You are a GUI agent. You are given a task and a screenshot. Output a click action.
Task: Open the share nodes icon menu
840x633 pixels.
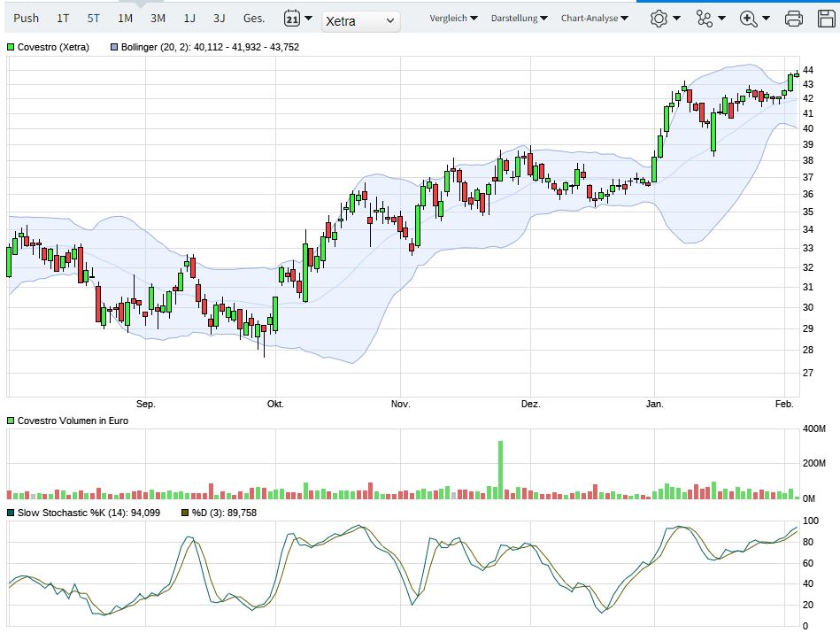point(705,19)
